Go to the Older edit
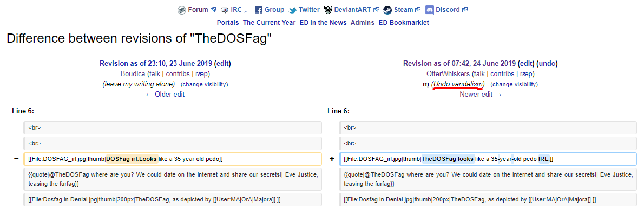 pos(165,94)
